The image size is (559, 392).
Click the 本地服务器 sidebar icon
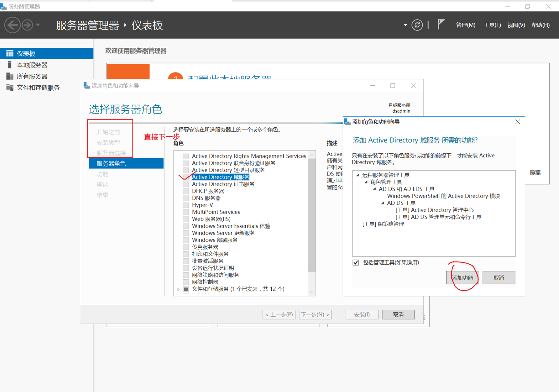[x=10, y=65]
